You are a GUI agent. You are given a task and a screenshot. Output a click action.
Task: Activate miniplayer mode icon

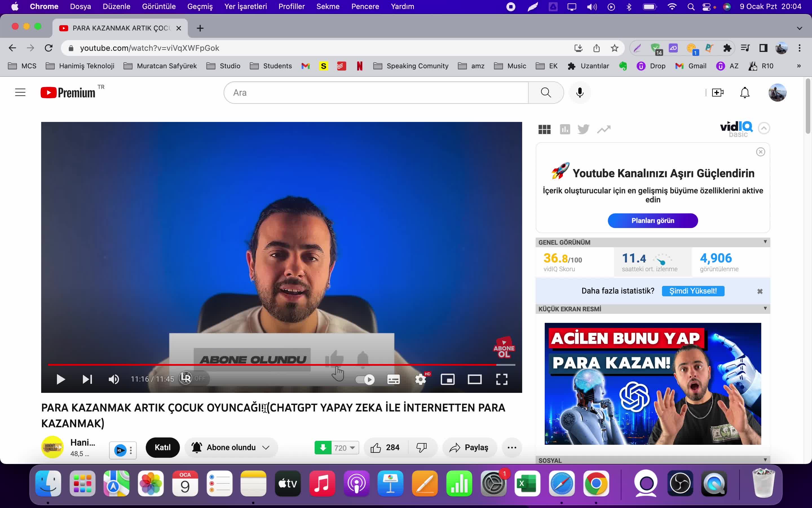448,380
